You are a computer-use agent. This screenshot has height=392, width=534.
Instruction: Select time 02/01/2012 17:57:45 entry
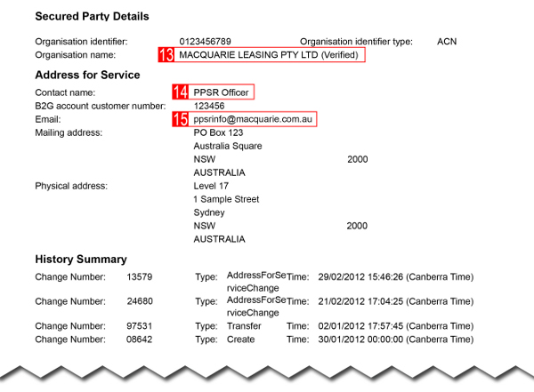click(x=396, y=326)
